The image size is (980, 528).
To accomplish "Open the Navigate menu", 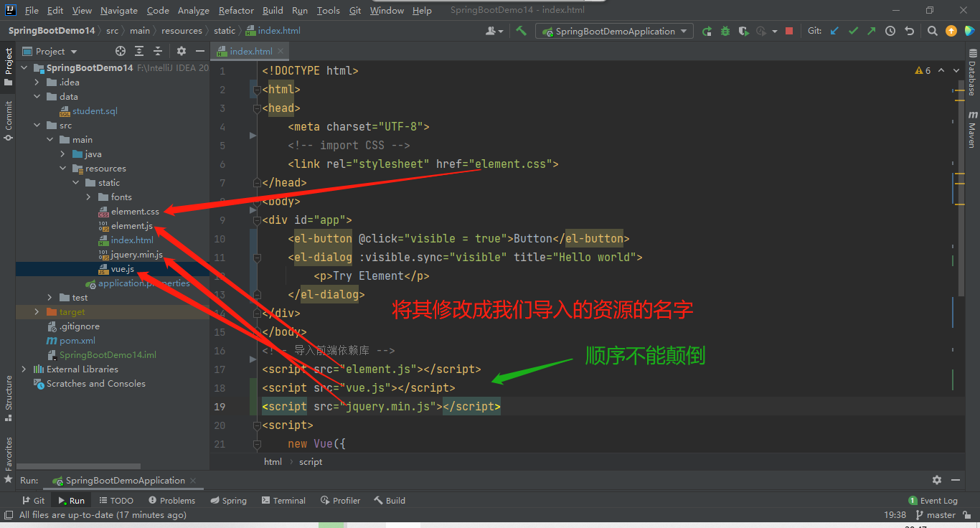I will 119,10.
